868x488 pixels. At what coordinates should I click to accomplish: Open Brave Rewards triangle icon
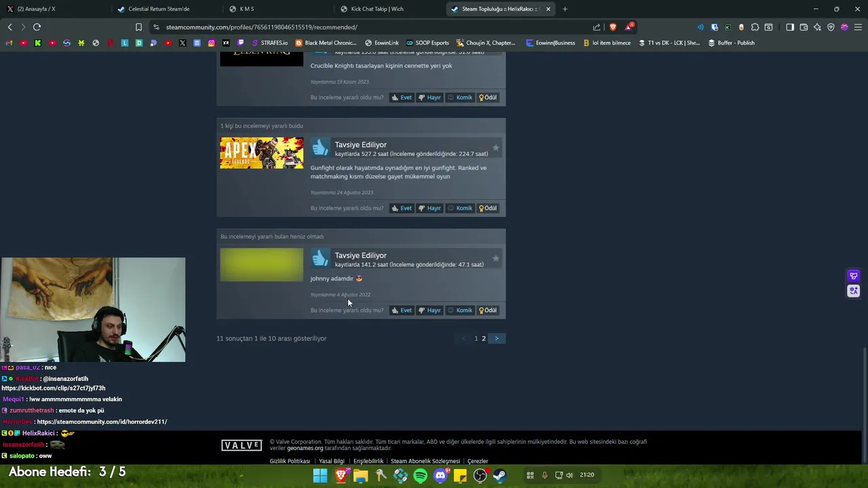629,27
